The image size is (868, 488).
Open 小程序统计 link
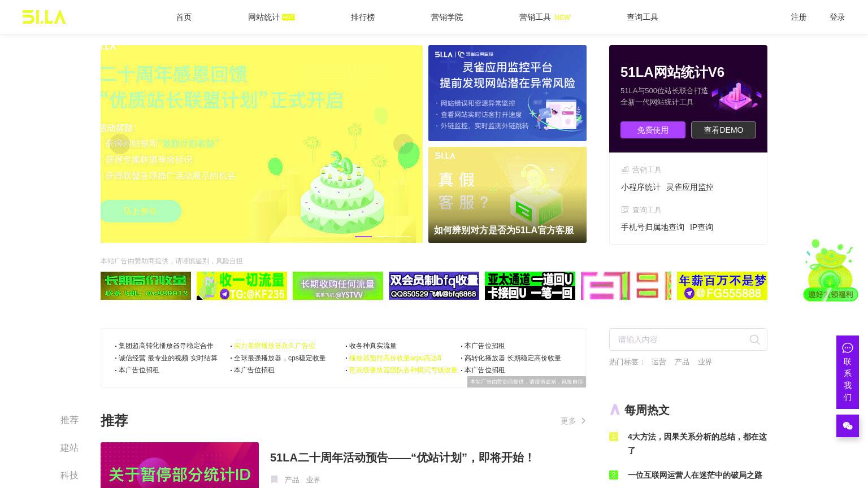click(x=640, y=187)
